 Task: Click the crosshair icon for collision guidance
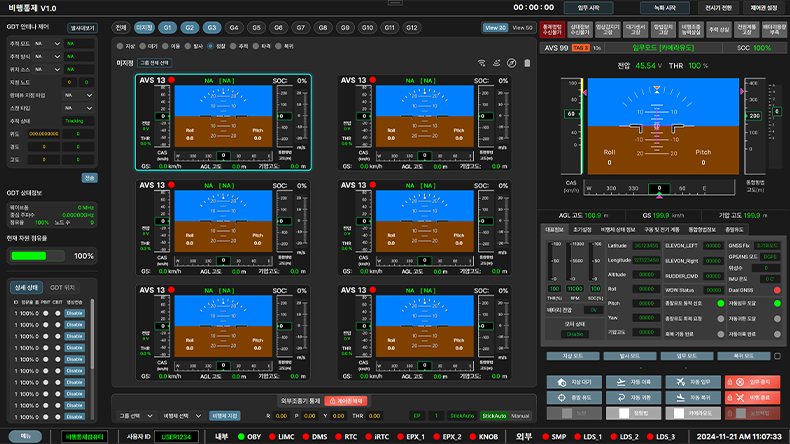tap(562, 398)
